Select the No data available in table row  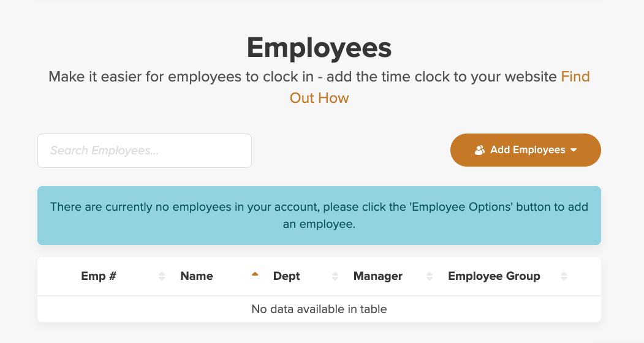[319, 309]
